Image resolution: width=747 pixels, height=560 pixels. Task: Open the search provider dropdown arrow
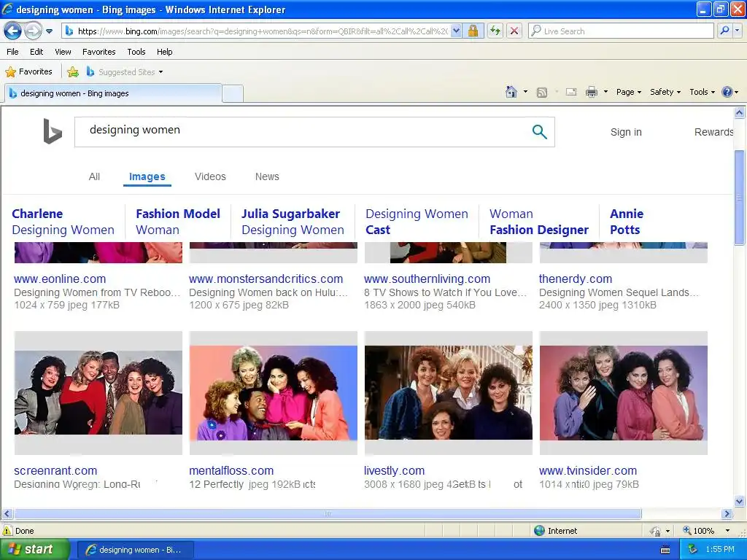(738, 31)
